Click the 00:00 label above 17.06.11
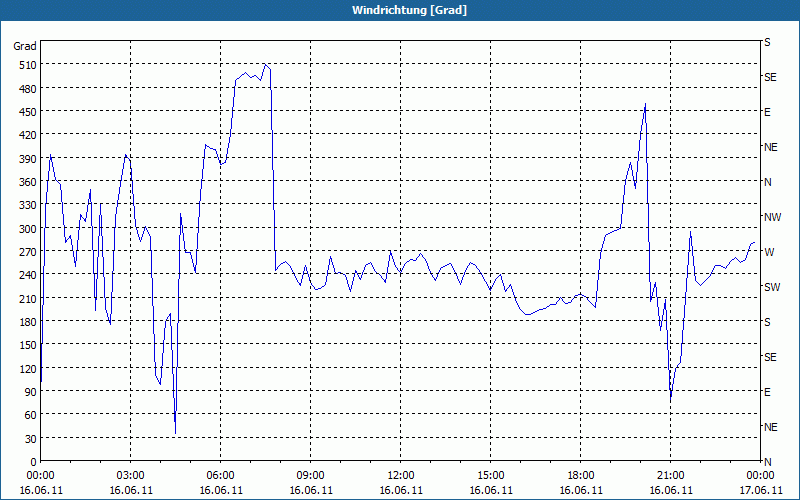Viewport: 800px width, 500px height. click(760, 476)
